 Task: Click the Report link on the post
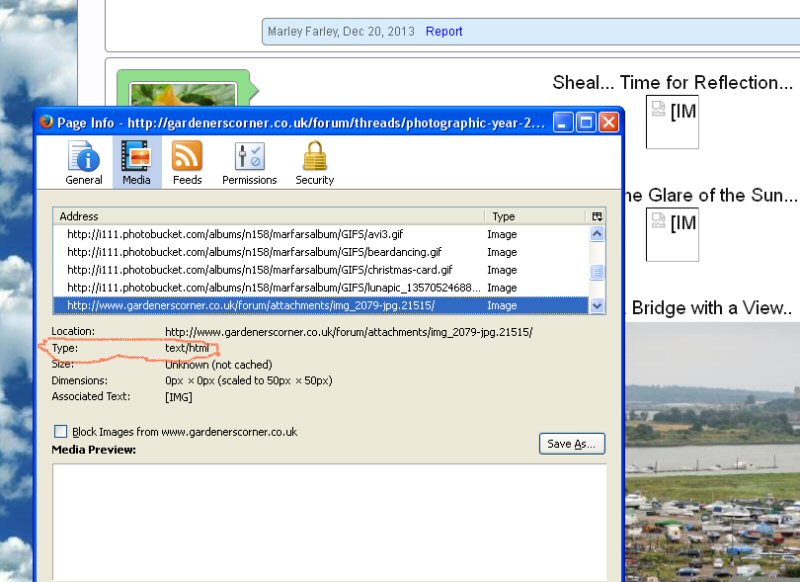pos(444,32)
